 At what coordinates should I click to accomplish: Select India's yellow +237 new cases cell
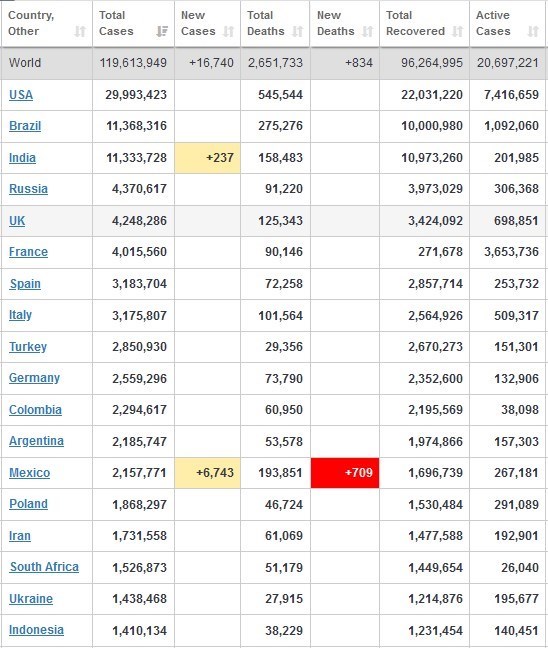coord(207,158)
